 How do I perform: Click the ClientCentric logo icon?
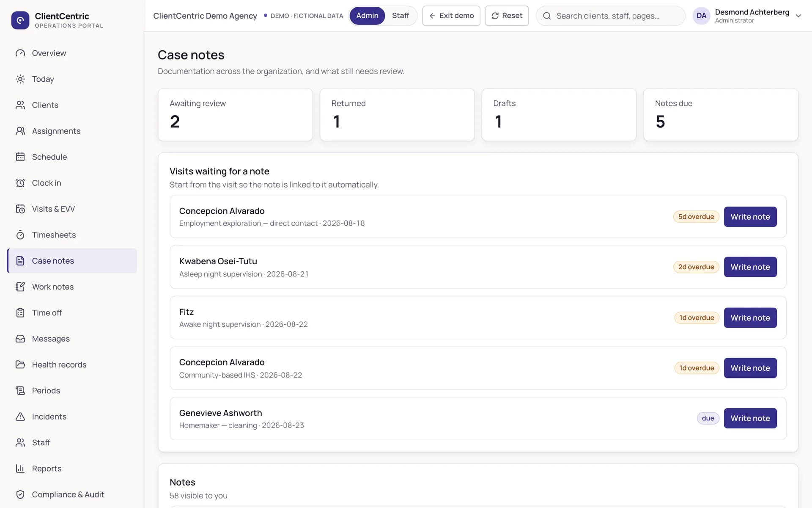click(x=20, y=20)
